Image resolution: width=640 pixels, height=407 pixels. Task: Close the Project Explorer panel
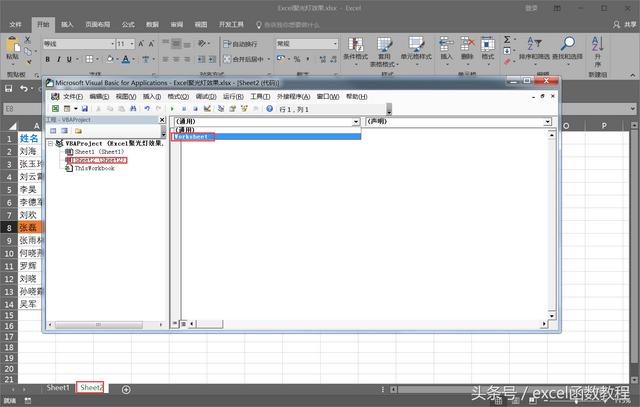[162, 120]
